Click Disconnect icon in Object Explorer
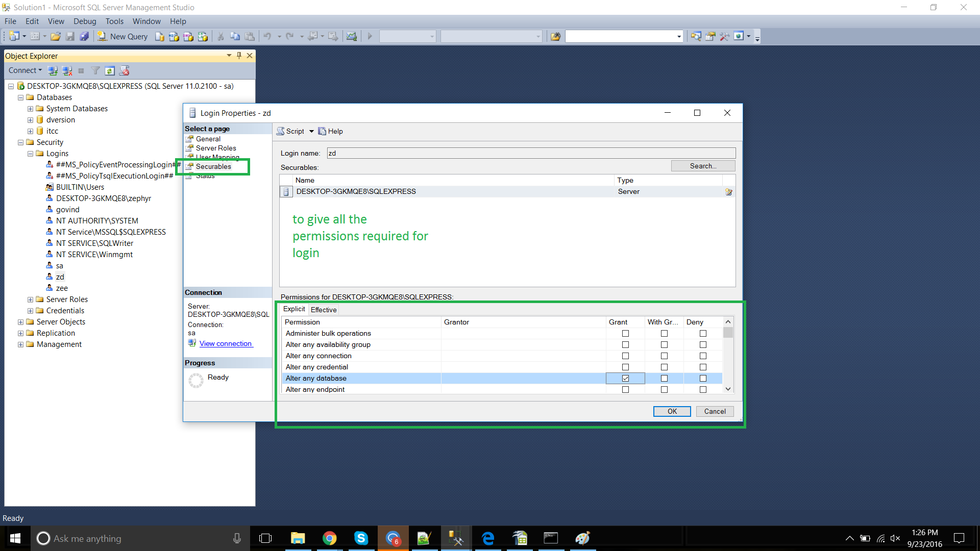Viewport: 980px width, 551px height. tap(67, 70)
